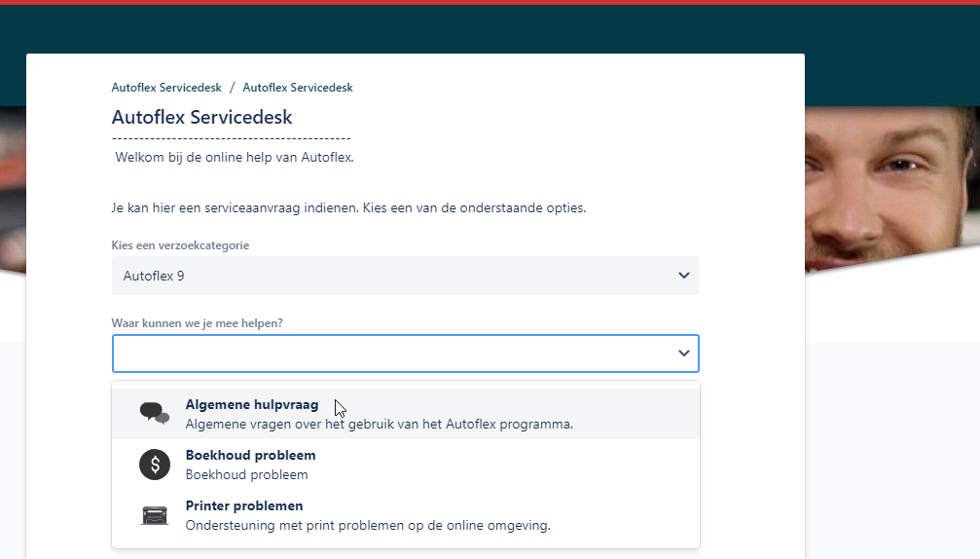Screen dimensions: 980x559
Task: Pick the 'Printer problemen' option title
Action: tap(243, 505)
